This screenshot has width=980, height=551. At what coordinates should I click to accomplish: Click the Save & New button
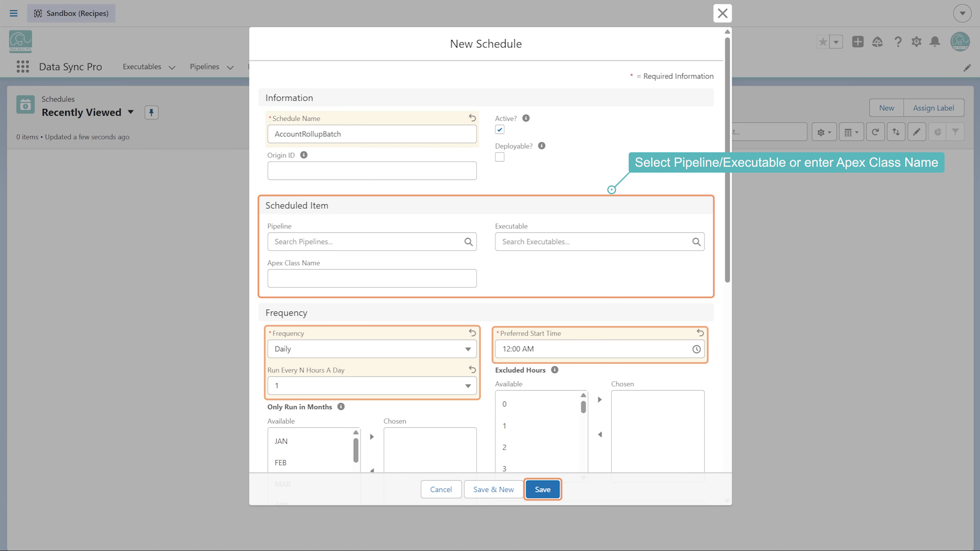(493, 490)
